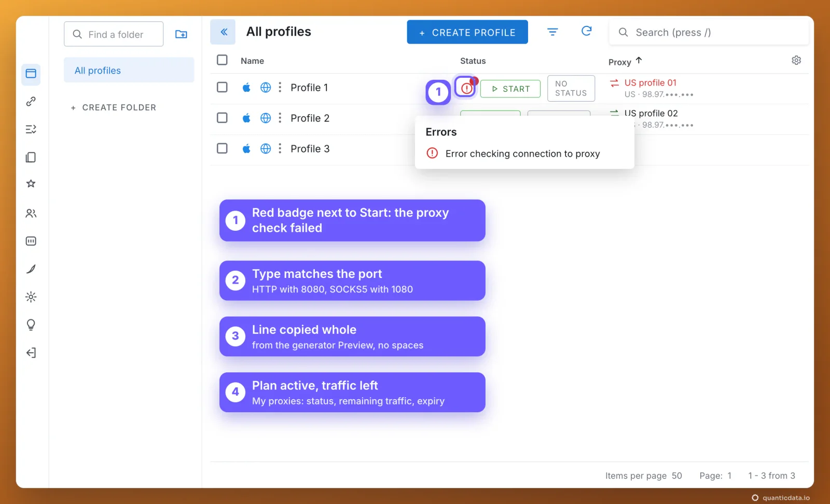
Task: Click the Name column header
Action: coord(252,61)
